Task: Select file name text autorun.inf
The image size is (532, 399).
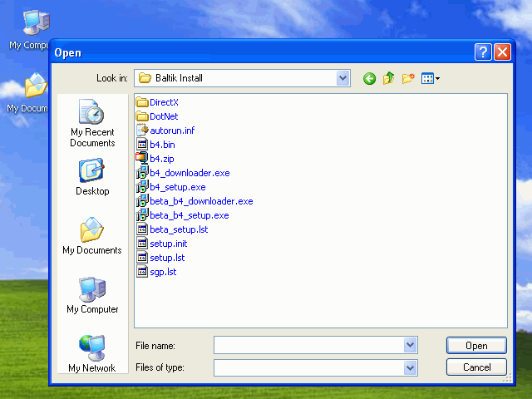Action: point(172,131)
